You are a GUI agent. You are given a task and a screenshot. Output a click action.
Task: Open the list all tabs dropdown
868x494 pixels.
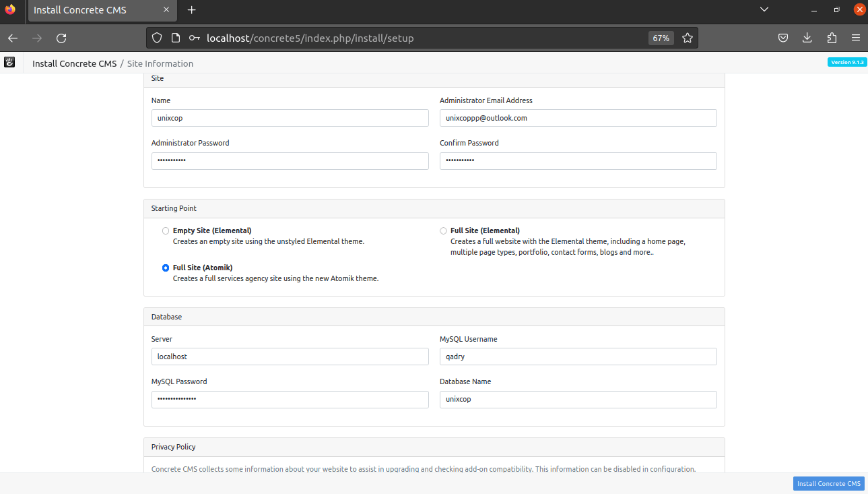click(764, 9)
